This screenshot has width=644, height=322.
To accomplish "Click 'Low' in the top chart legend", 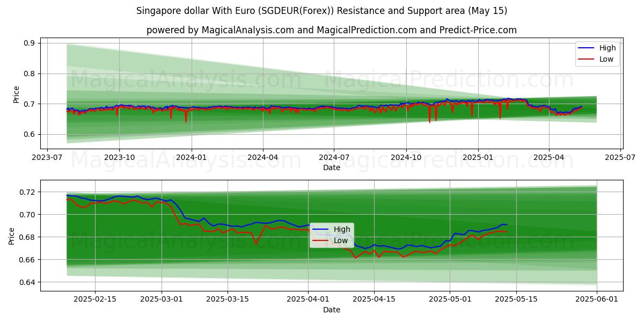I will tap(606, 59).
